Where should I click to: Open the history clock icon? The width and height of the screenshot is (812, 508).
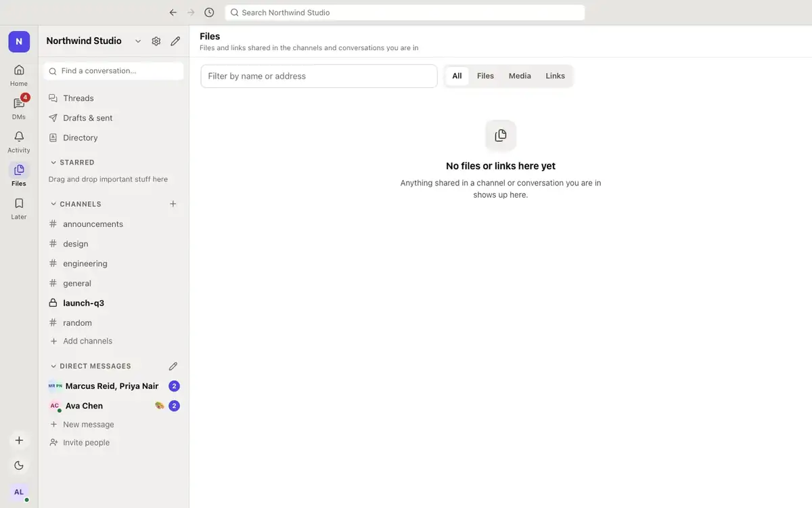coord(209,12)
